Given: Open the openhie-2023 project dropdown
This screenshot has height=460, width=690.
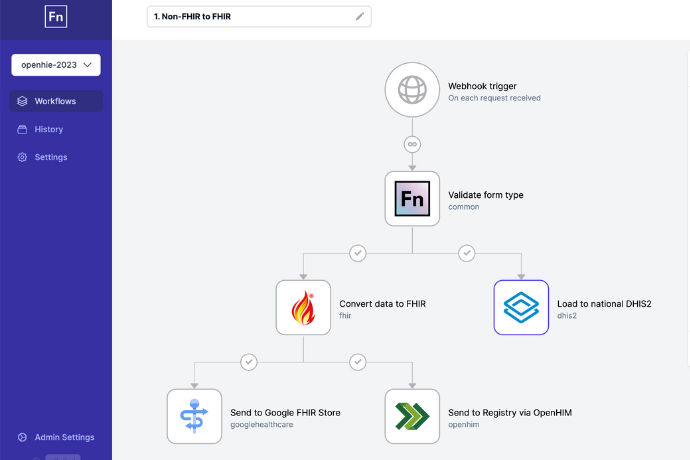Looking at the screenshot, I should [56, 65].
